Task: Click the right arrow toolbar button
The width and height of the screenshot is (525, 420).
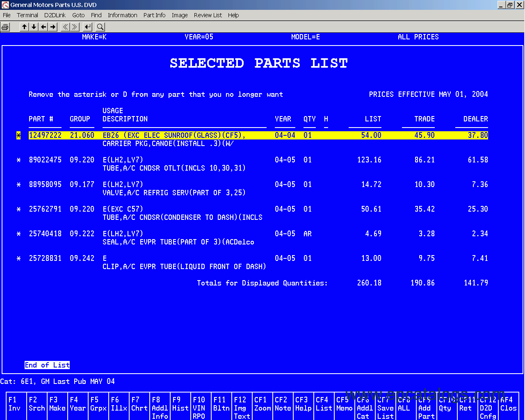Action: (x=53, y=27)
